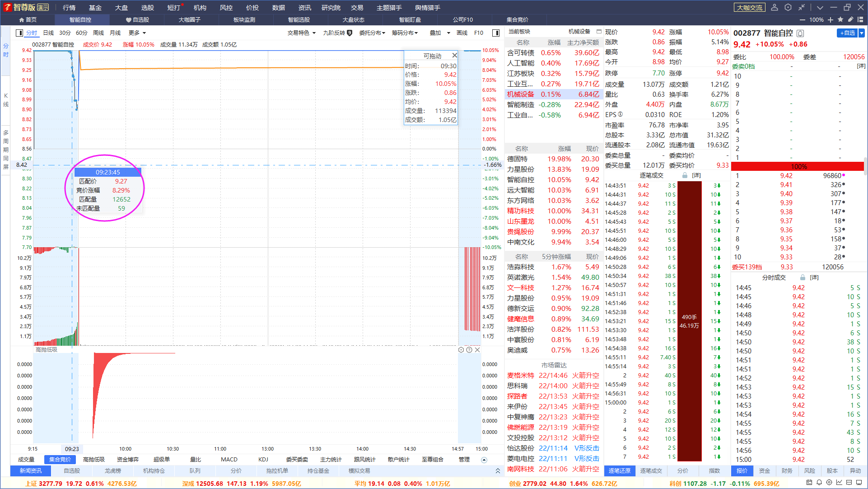
Task: Select the 超级单 indicator tab
Action: (x=162, y=460)
